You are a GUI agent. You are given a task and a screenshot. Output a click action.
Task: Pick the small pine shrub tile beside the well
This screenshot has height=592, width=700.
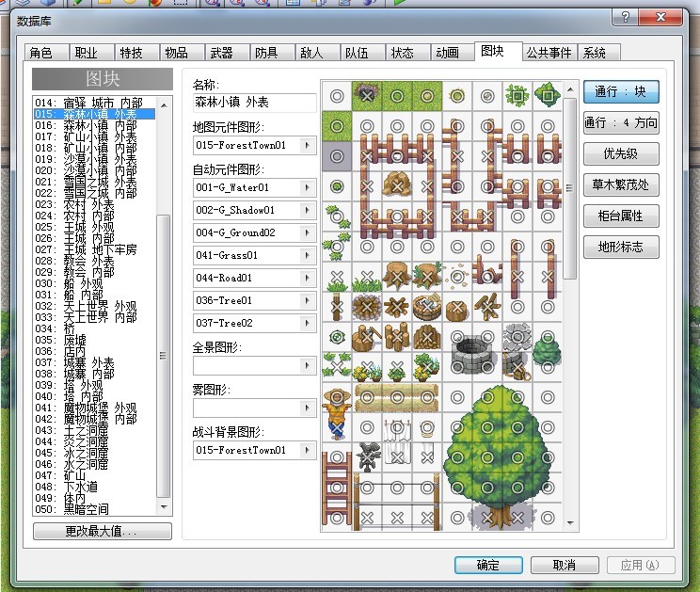pyautogui.click(x=548, y=352)
